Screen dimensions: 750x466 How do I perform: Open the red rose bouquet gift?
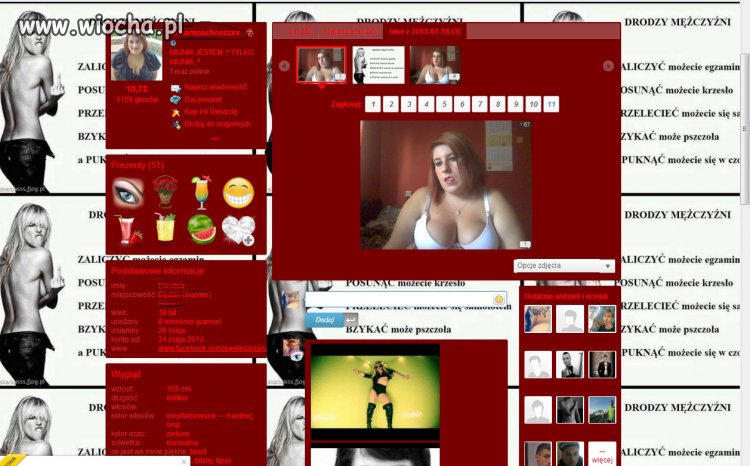165,191
